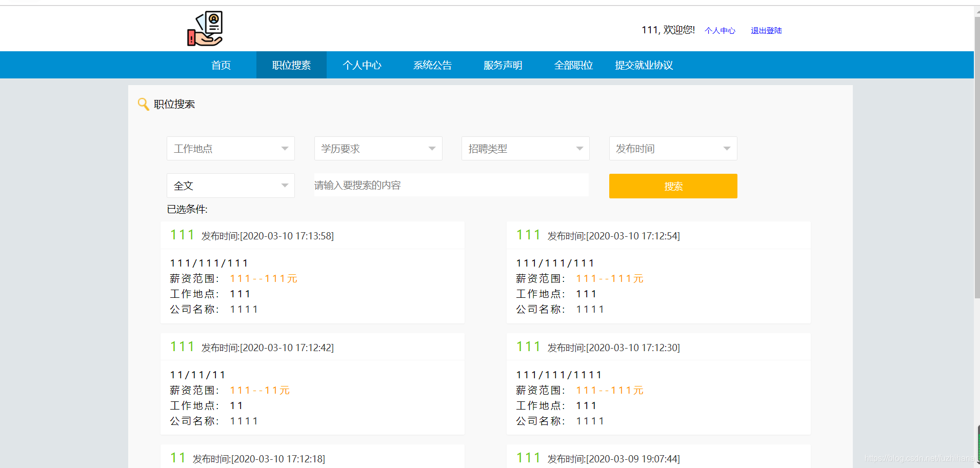Open the 个人中心 nav tab

click(x=362, y=65)
